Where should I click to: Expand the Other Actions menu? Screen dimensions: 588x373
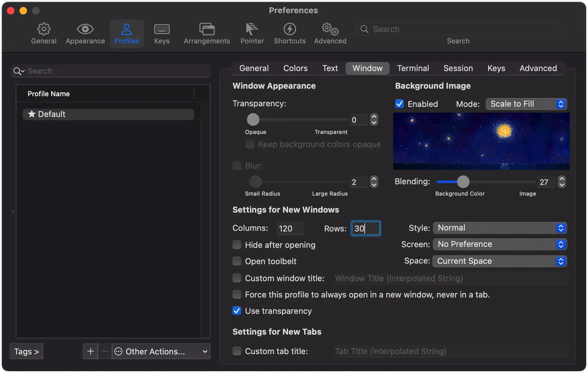tap(161, 351)
